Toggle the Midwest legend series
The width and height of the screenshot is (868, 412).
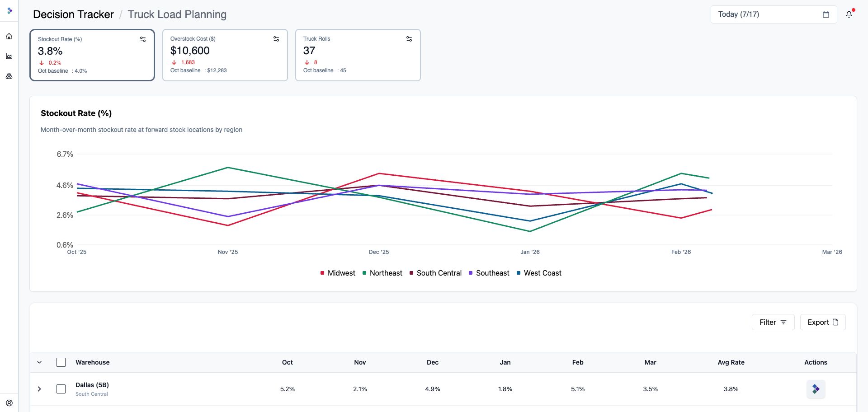point(338,273)
